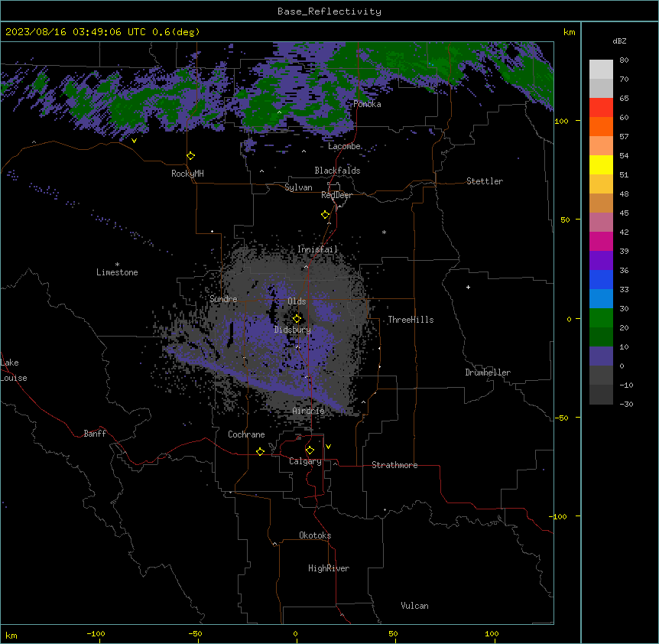Image resolution: width=659 pixels, height=644 pixels.
Task: Select the pink 42-45 dBZ legend swatch
Action: point(601,223)
